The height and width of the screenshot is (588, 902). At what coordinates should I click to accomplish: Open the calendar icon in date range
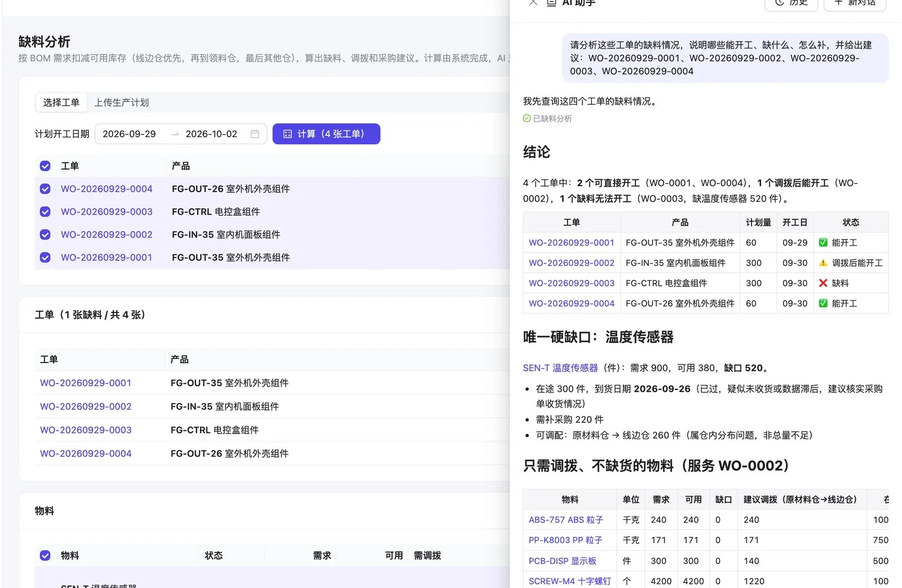click(255, 134)
